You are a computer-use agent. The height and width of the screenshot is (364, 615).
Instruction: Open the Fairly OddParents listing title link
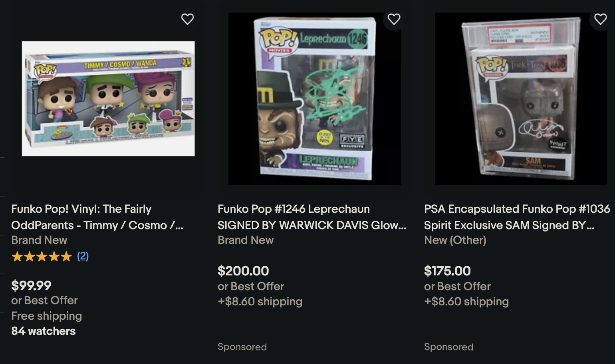click(97, 217)
